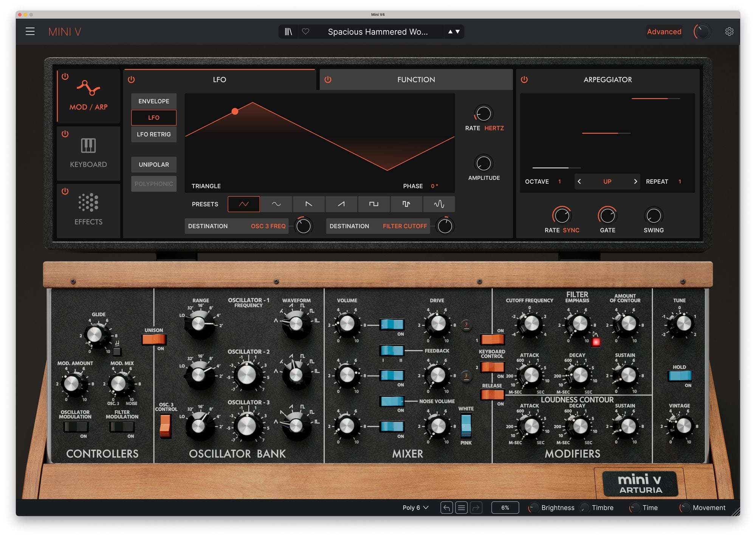Select the square wave LFO preset
756x537 pixels.
point(373,204)
